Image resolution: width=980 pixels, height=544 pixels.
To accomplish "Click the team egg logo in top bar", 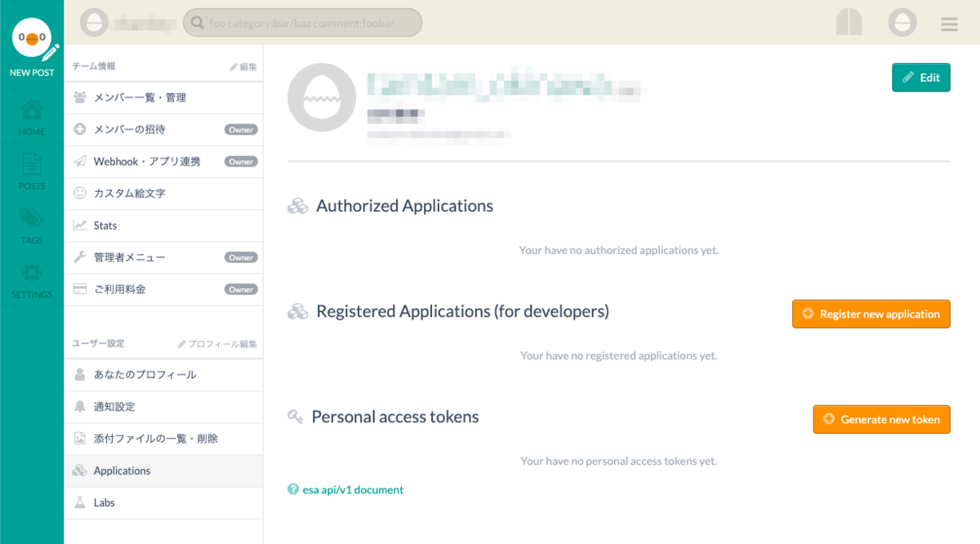I will (x=94, y=22).
